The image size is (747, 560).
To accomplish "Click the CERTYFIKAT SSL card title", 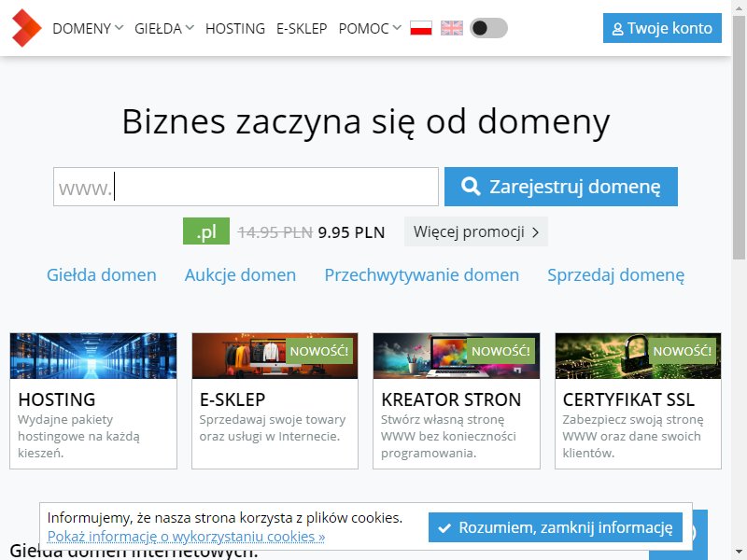I will (628, 399).
